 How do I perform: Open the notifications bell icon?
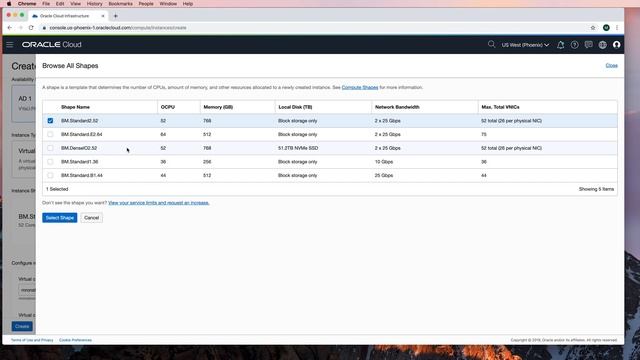pyautogui.click(x=560, y=45)
